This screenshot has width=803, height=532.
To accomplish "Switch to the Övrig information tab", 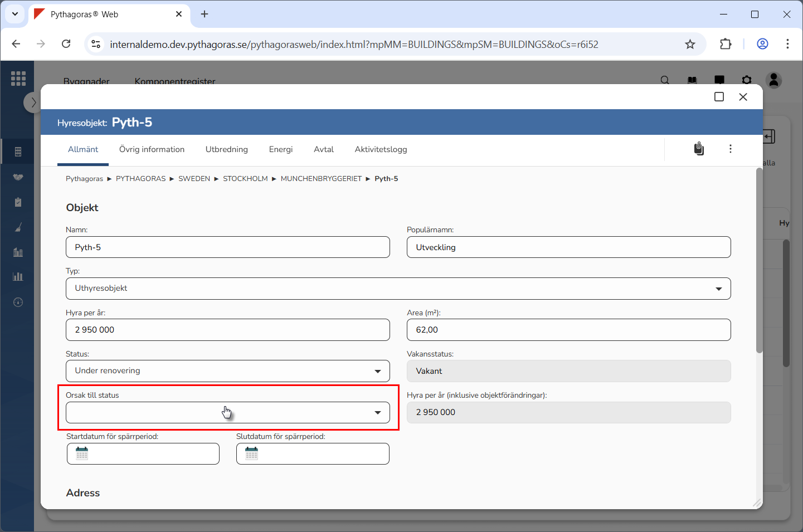I will pyautogui.click(x=152, y=149).
